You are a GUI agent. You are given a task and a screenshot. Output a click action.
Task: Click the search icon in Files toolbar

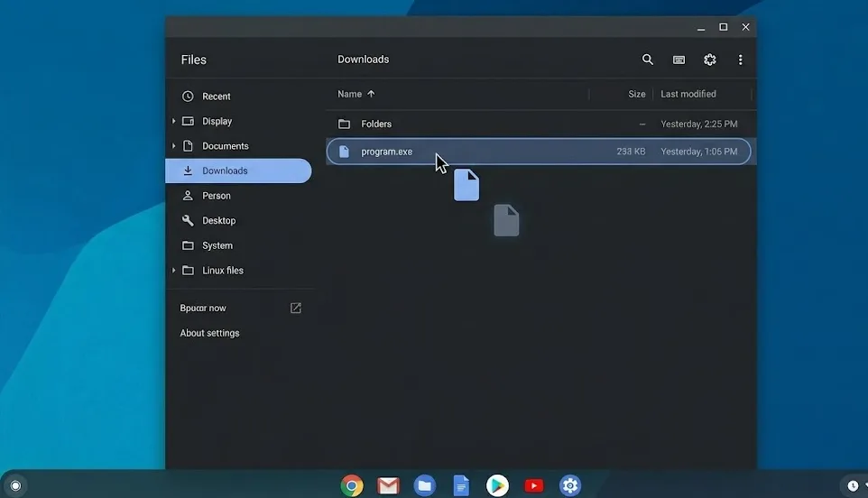tap(647, 60)
